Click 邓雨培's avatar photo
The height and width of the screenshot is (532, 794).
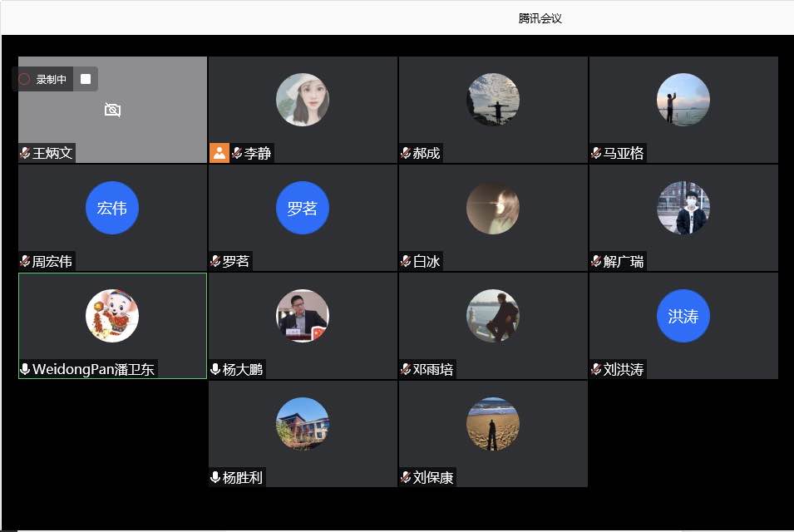pyautogui.click(x=493, y=316)
